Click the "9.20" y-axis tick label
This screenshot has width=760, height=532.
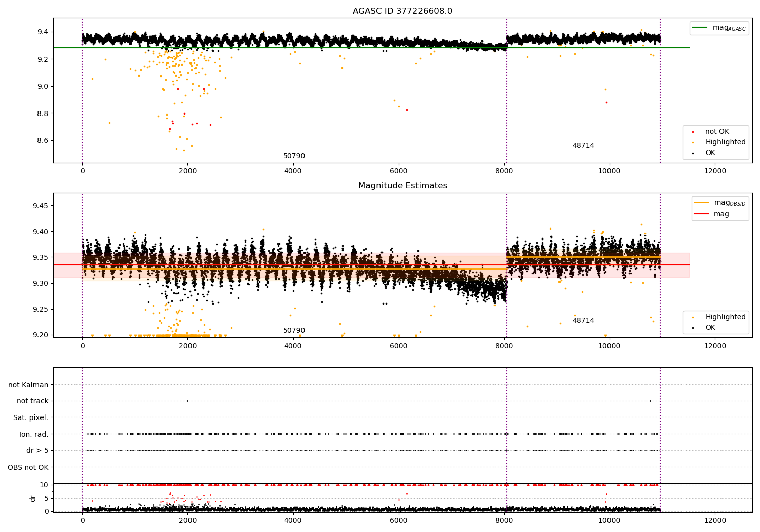pos(40,335)
